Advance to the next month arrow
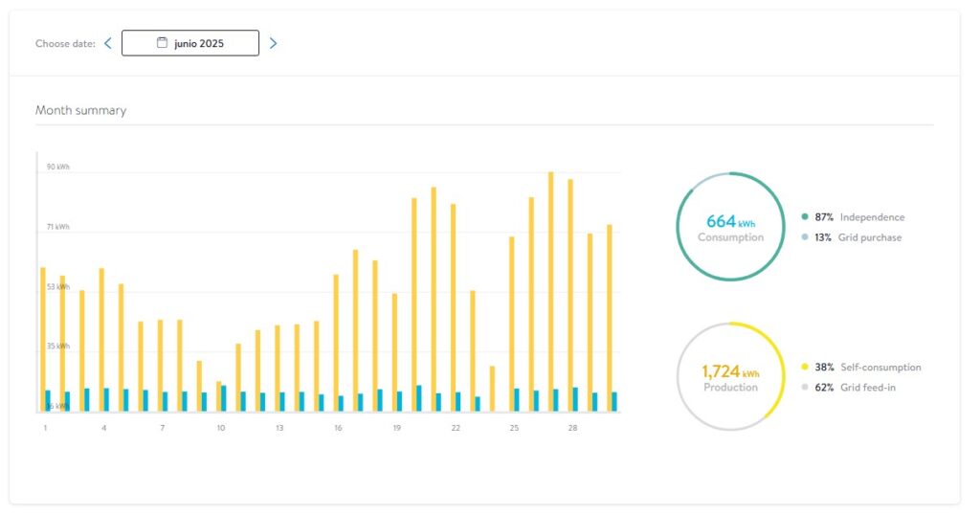 (x=273, y=43)
